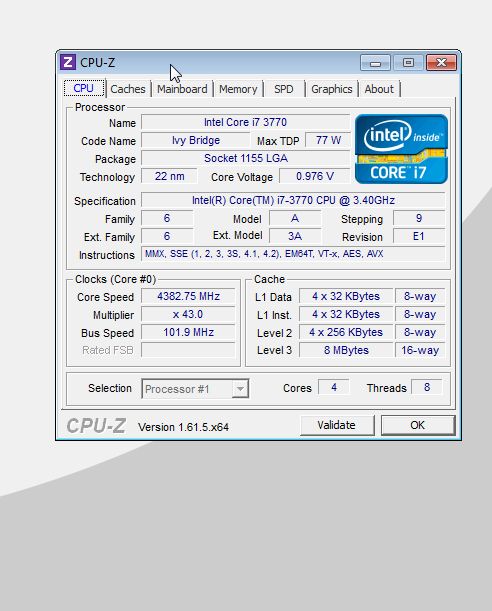492x611 pixels.
Task: Click the Intel Core i7 inside logo
Action: click(401, 149)
